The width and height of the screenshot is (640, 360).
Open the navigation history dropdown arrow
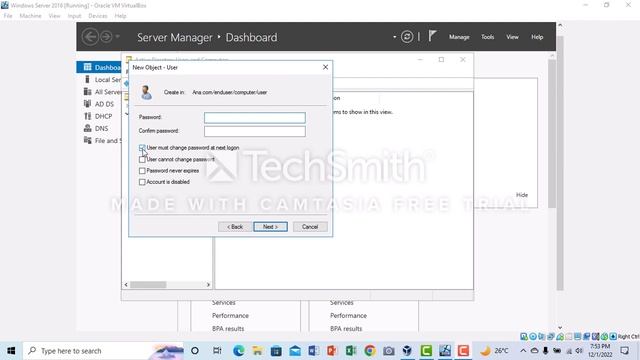118,37
